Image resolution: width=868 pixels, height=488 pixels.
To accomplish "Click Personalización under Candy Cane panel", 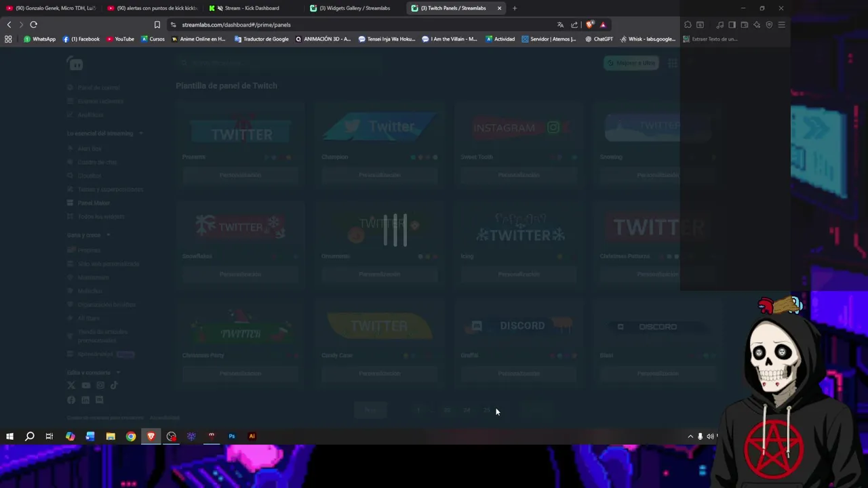I will [379, 373].
